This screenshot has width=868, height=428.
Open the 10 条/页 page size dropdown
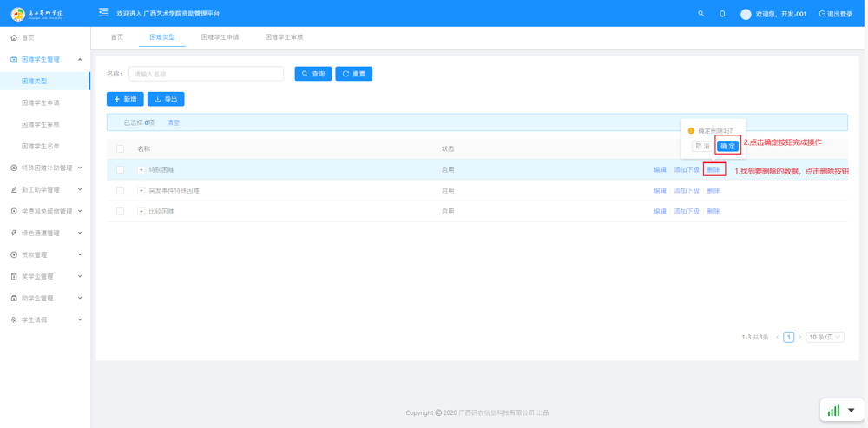[825, 337]
